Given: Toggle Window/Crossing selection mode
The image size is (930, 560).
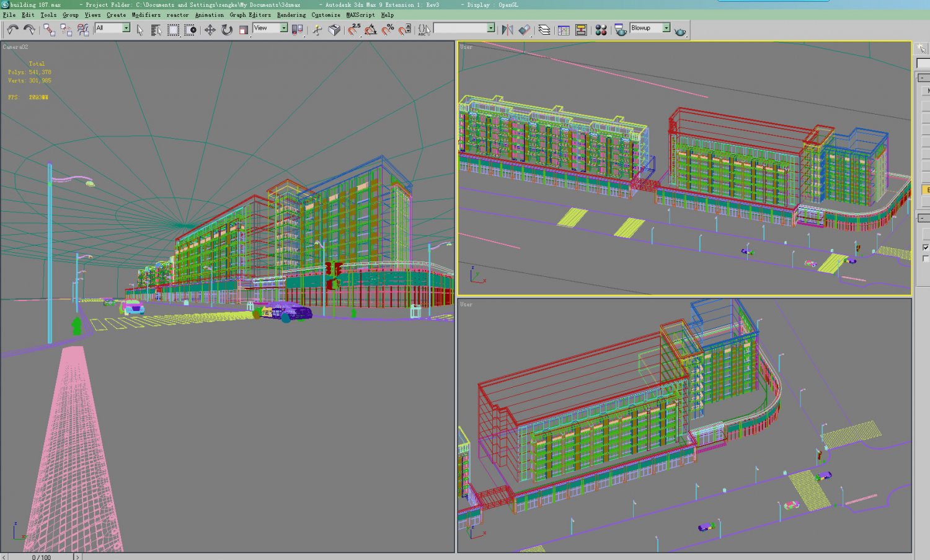Looking at the screenshot, I should (190, 30).
